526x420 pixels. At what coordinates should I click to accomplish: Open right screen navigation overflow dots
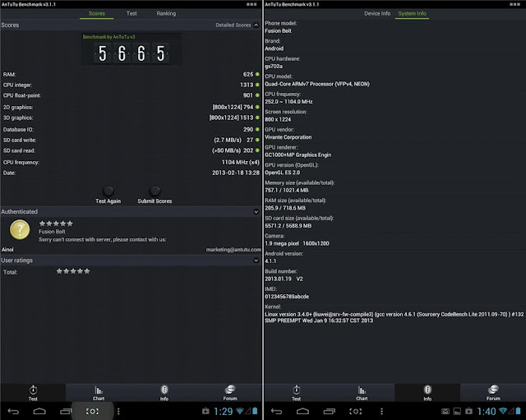pyautogui.click(x=381, y=411)
